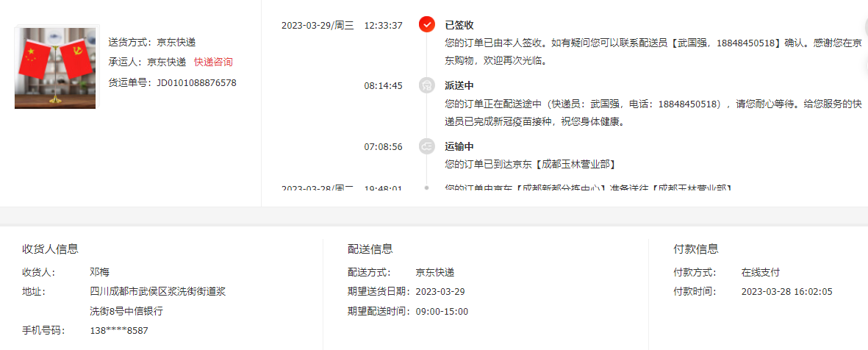Click the red 已签收 checkmark icon
The image size is (868, 350).
(426, 25)
